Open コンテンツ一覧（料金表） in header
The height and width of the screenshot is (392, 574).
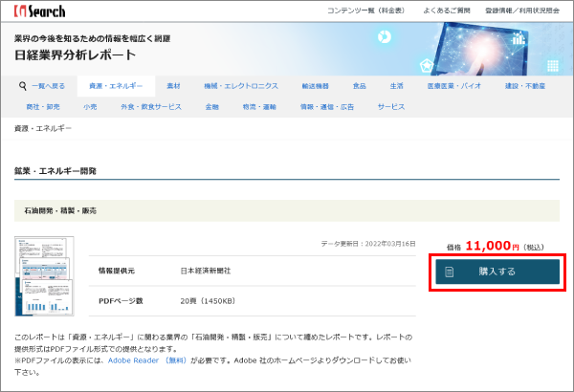point(365,11)
